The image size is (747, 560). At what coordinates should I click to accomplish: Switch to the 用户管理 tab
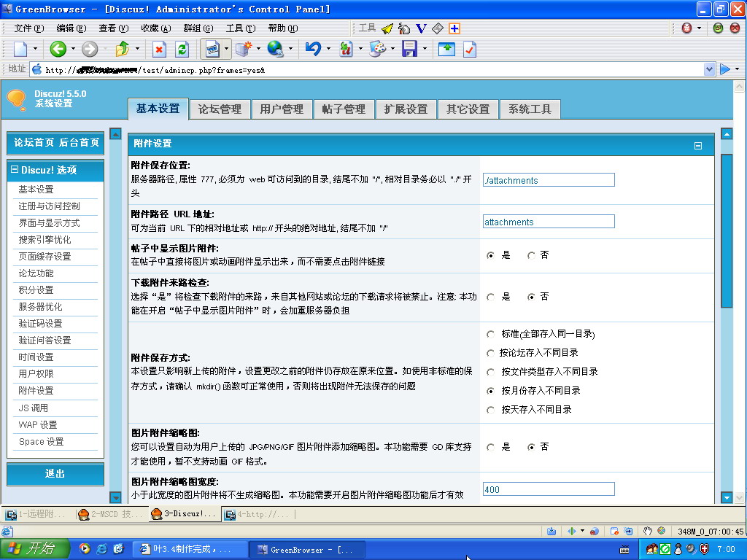point(282,109)
